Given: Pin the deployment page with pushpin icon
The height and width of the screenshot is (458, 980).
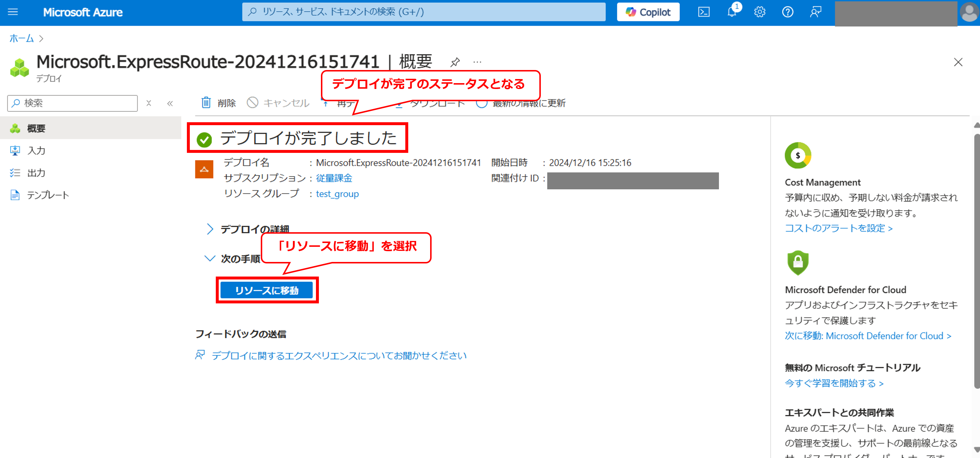Looking at the screenshot, I should (455, 62).
